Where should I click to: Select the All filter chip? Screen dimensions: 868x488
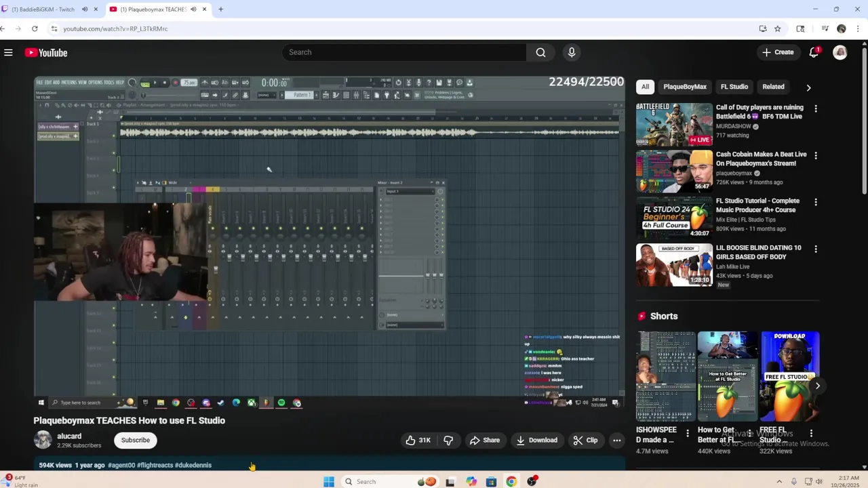coord(645,87)
